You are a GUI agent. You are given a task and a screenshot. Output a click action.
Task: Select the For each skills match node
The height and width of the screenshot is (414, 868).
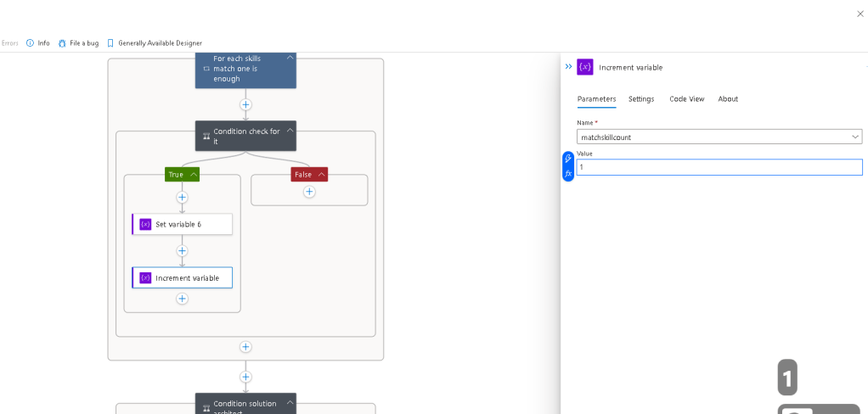point(245,69)
